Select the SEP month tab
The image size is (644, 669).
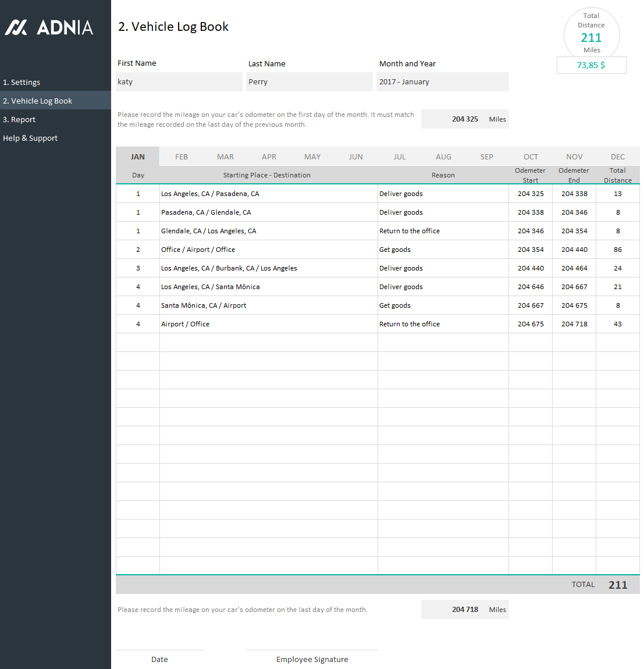(486, 156)
